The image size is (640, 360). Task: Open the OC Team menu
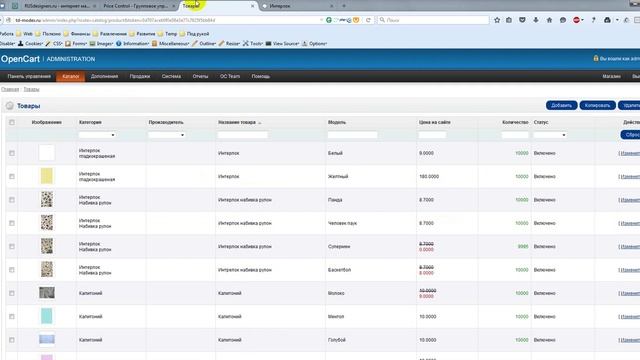(230, 76)
